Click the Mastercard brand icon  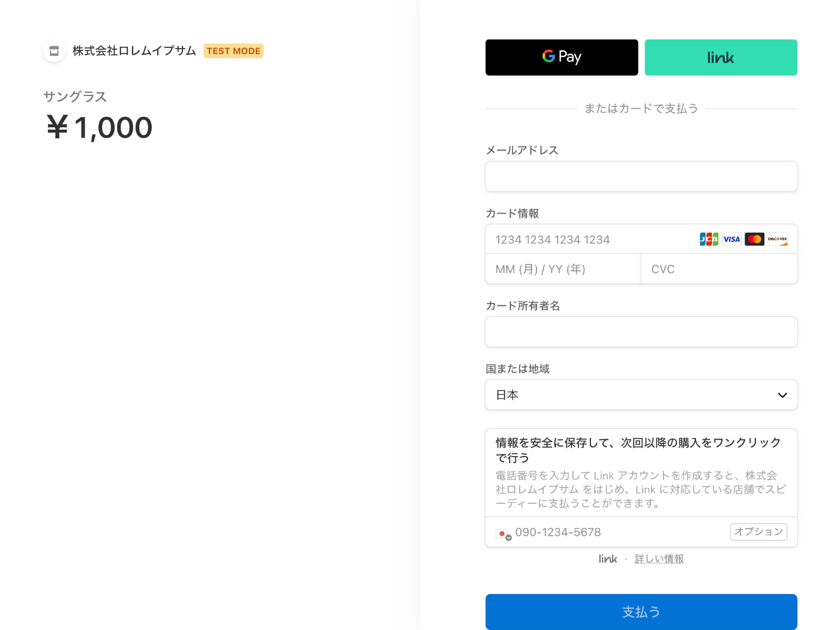tap(754, 239)
